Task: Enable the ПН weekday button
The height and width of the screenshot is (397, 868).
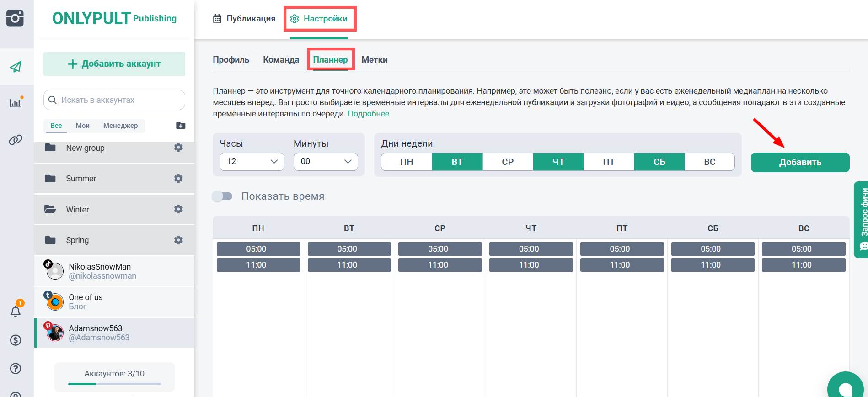Action: pos(406,162)
